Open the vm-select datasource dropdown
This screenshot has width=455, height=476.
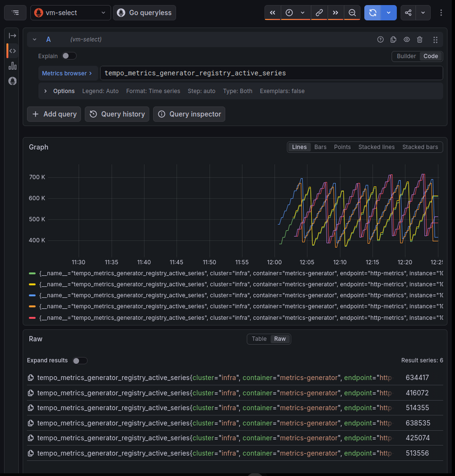(x=70, y=13)
